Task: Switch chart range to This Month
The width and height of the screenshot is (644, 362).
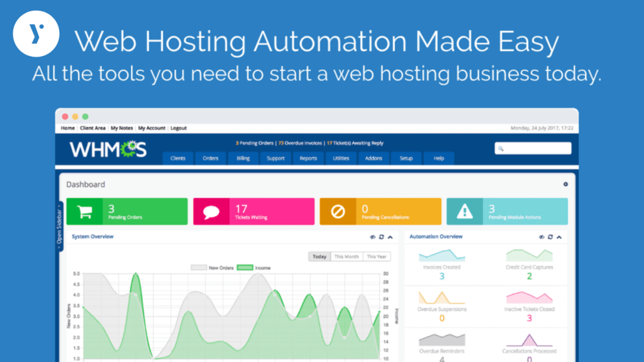Action: tap(345, 256)
